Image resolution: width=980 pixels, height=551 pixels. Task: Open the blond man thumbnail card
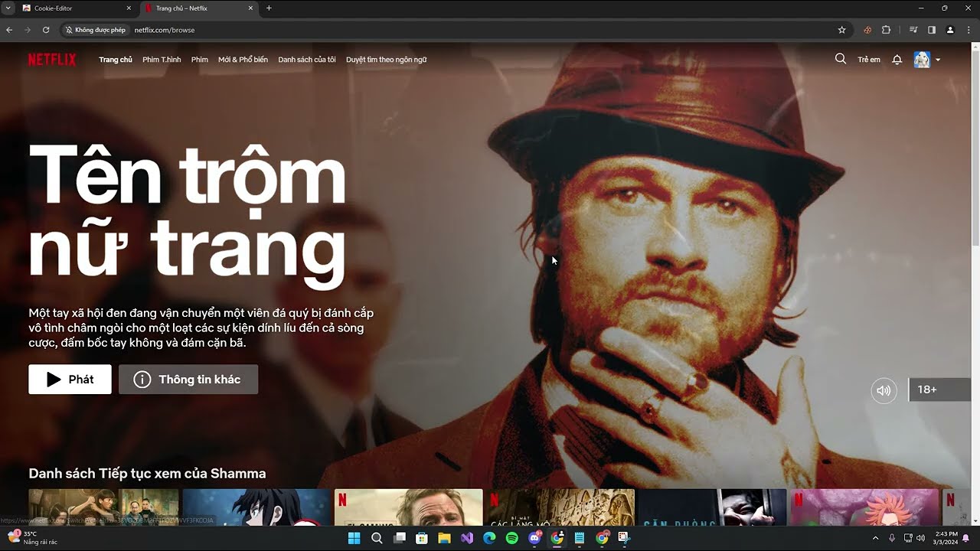[408, 507]
